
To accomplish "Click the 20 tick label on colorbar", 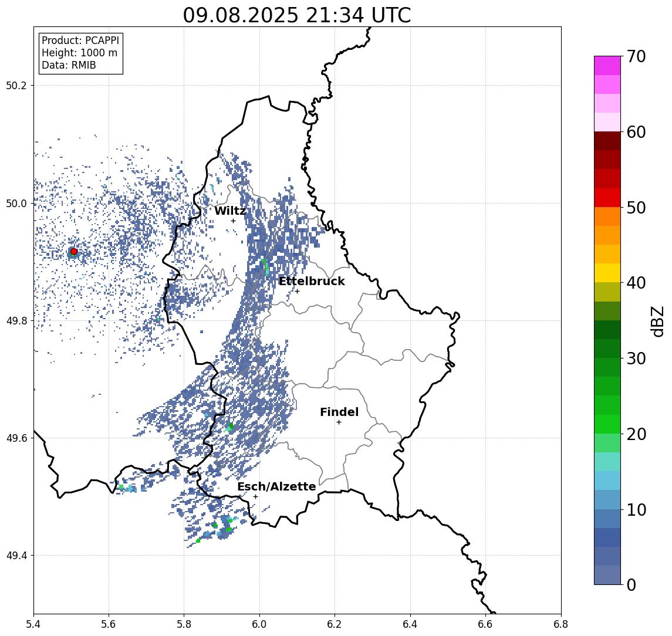I will [x=636, y=434].
